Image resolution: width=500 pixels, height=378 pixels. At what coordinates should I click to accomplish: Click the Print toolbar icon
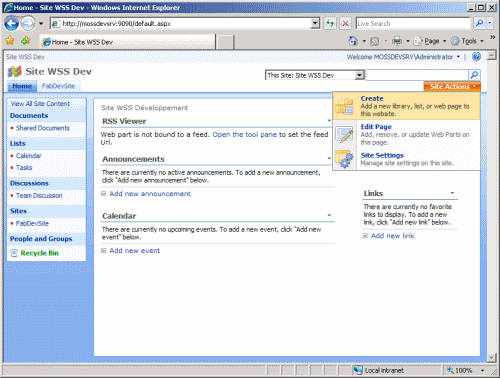tap(397, 41)
